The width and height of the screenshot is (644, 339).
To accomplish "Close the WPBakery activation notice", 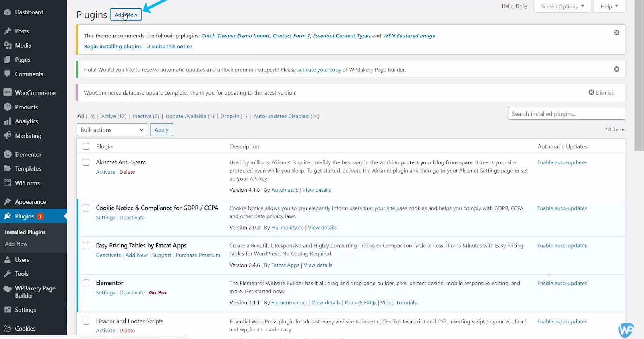I will [617, 69].
